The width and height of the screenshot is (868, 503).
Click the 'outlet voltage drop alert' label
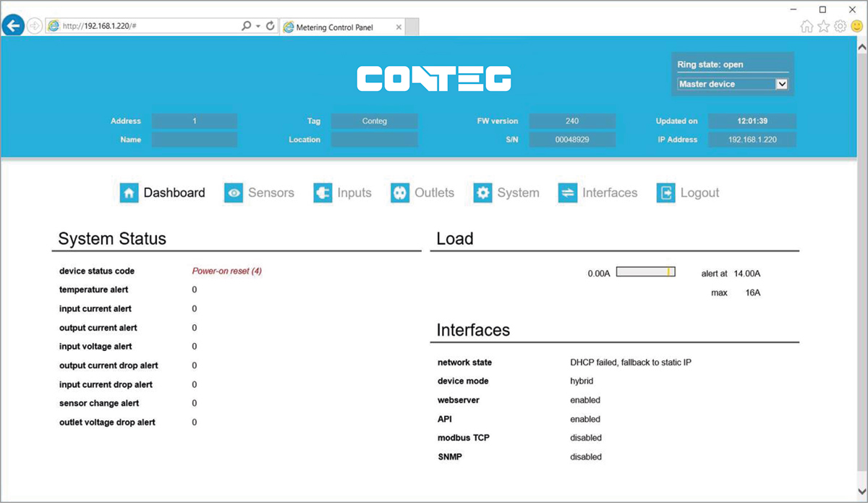(x=107, y=422)
